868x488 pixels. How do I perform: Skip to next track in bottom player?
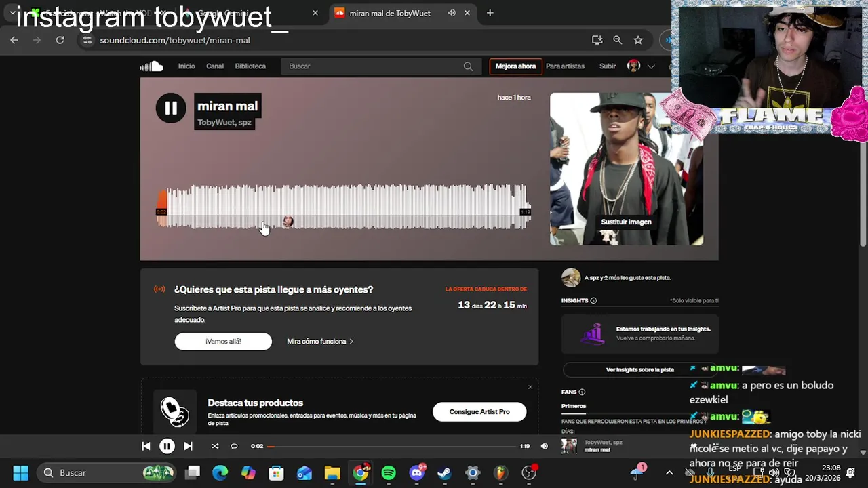[x=188, y=446]
